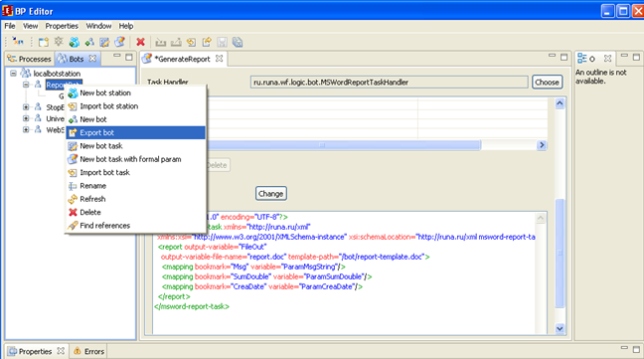644x359 pixels.
Task: Click the greyed import tray toolbar icon
Action: [x=161, y=42]
